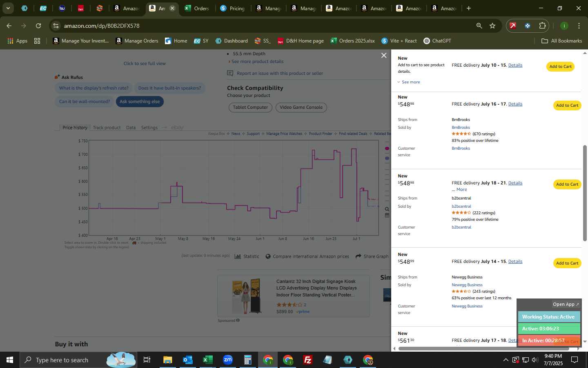This screenshot has width=588, height=368.
Task: Click the red arrow extension icon
Action: point(513,26)
